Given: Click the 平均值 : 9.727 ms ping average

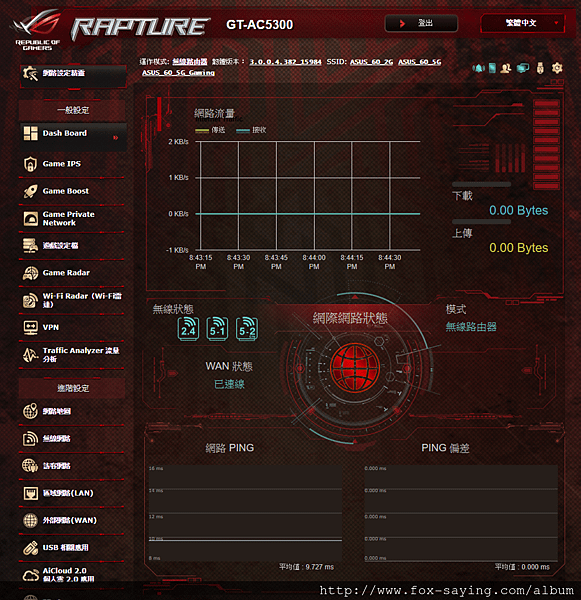Looking at the screenshot, I should (306, 567).
